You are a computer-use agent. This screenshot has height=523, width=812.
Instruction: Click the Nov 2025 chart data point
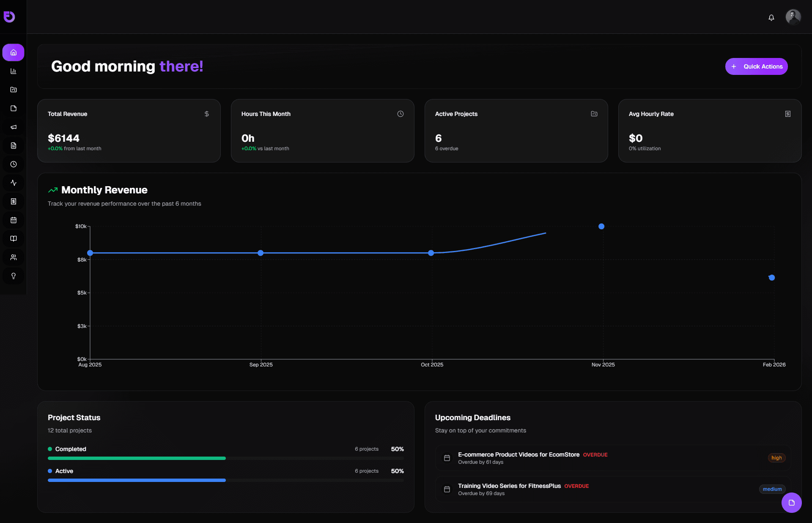(x=601, y=226)
